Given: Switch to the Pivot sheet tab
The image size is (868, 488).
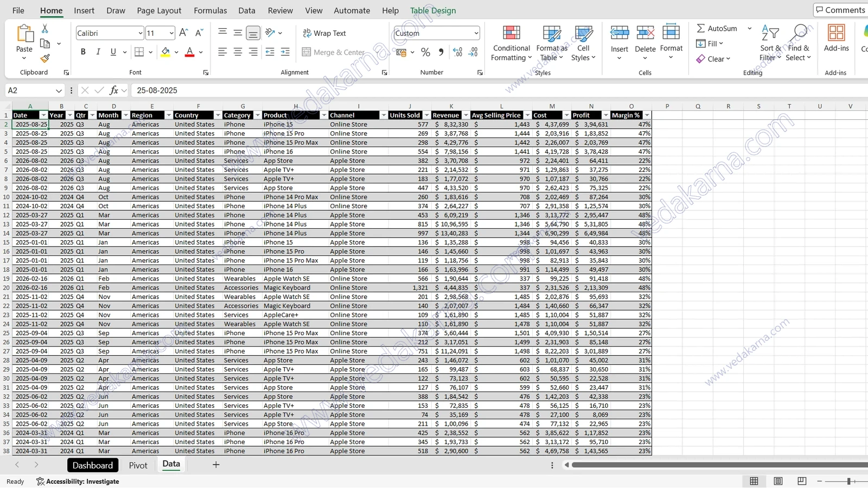Looking at the screenshot, I should (x=138, y=465).
